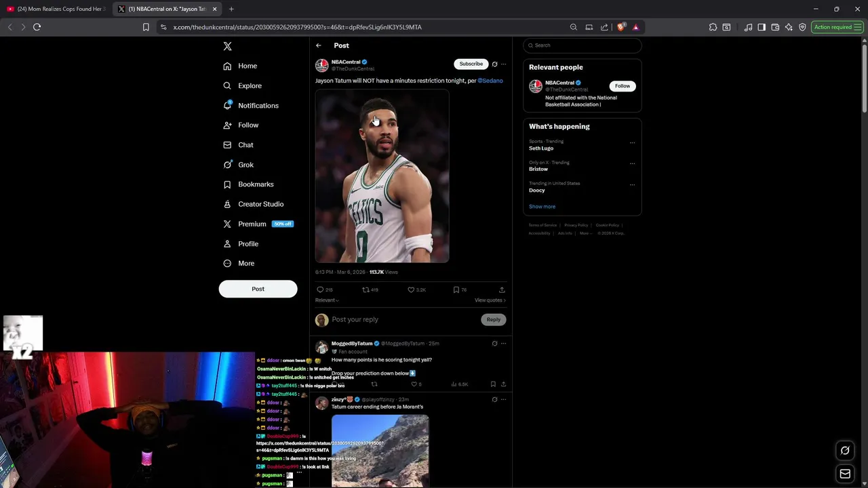Repost MoggedByTatum's reply
This screenshot has height=488, width=868.
coord(374,384)
